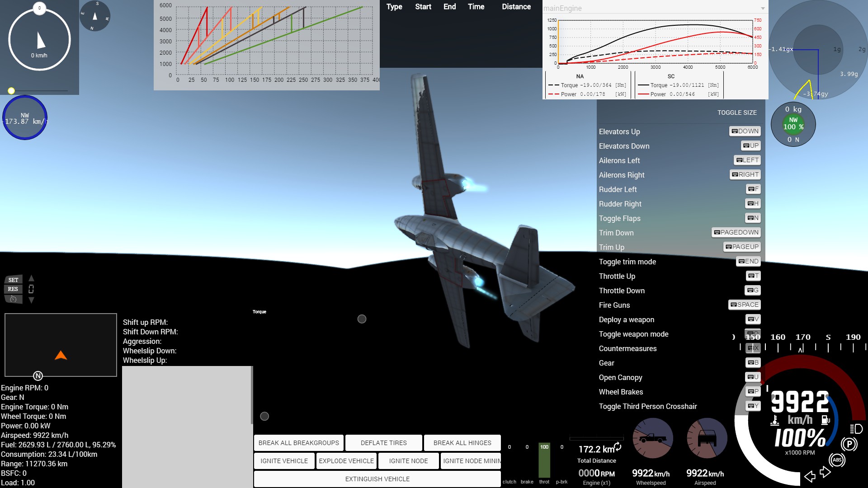Click the headlights indicator icon on tacho
This screenshot has height=488, width=868.
(856, 429)
